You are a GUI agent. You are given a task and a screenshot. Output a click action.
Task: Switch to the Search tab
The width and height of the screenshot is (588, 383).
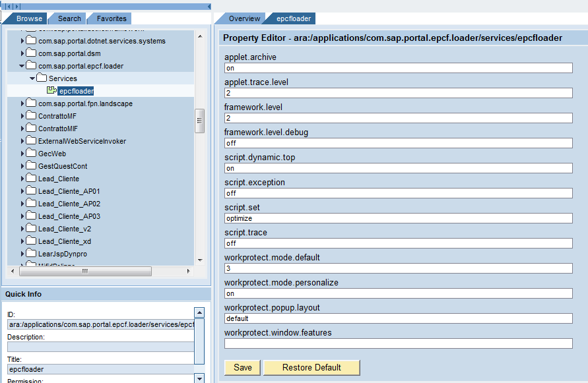pos(69,18)
